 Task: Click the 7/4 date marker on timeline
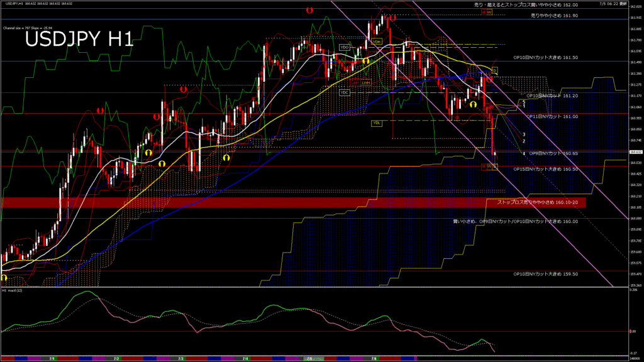click(245, 358)
